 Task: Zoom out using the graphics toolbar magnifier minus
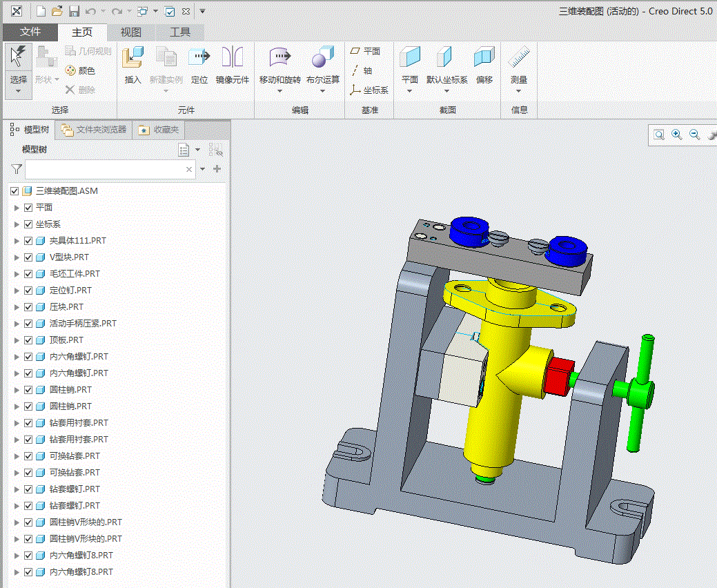695,135
